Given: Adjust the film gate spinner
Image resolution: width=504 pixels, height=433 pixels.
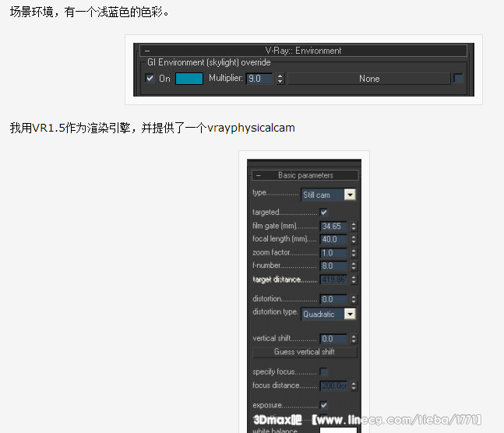Looking at the screenshot, I should pos(354,226).
